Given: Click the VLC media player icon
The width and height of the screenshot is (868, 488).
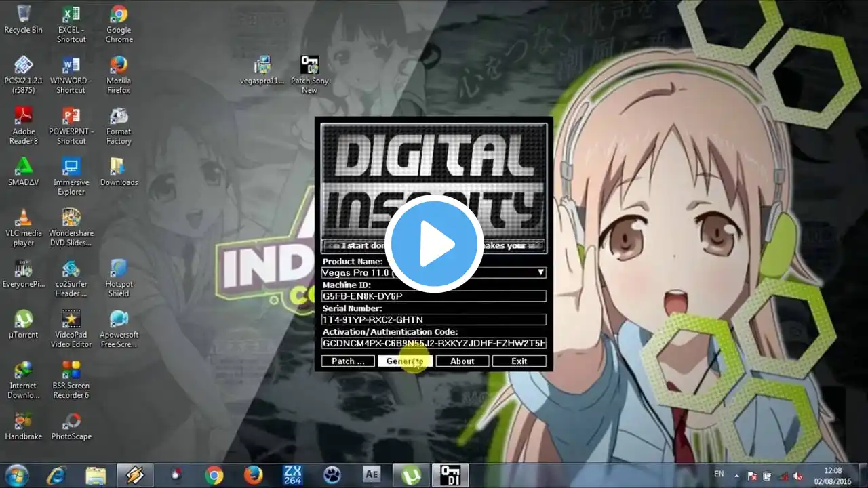Looking at the screenshot, I should [23, 227].
